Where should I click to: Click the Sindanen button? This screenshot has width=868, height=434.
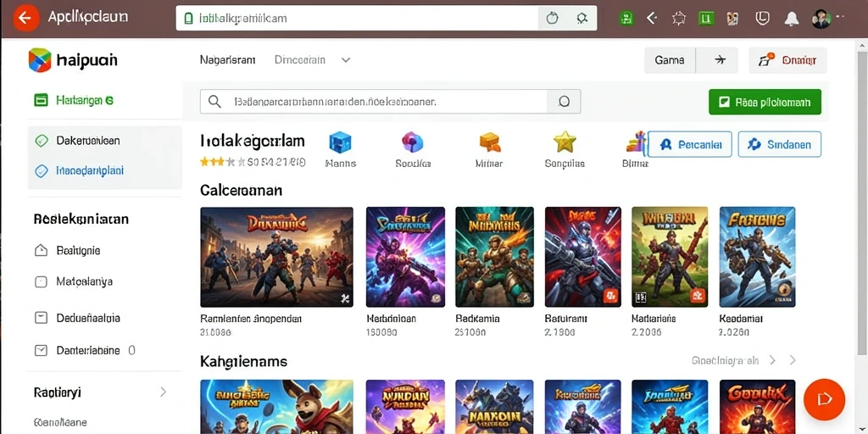click(x=780, y=144)
